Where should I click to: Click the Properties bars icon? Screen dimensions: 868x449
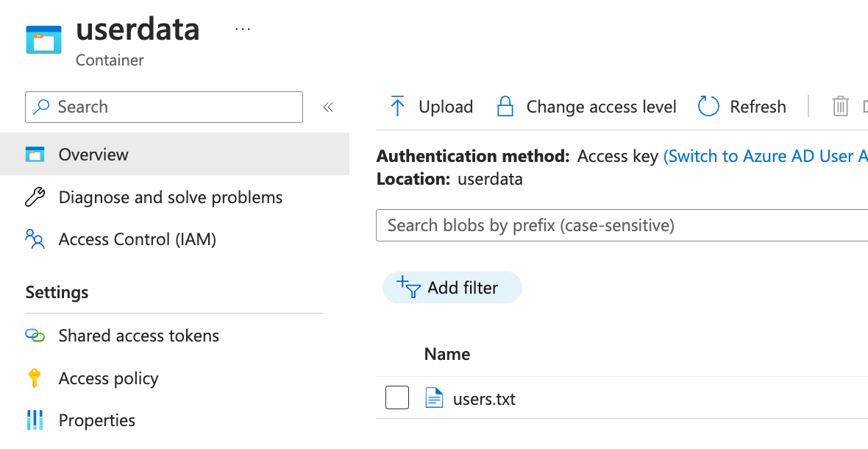pos(35,420)
